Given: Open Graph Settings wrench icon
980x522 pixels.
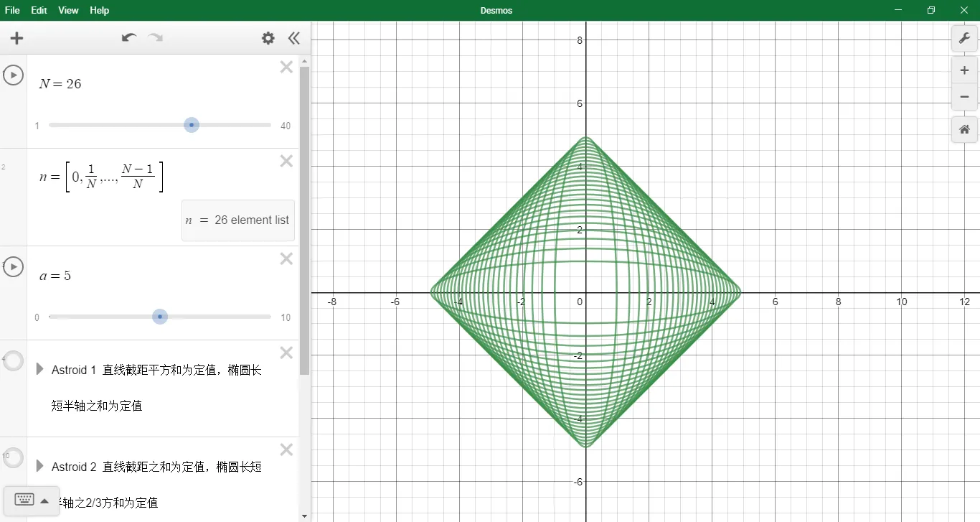Looking at the screenshot, I should [964, 38].
